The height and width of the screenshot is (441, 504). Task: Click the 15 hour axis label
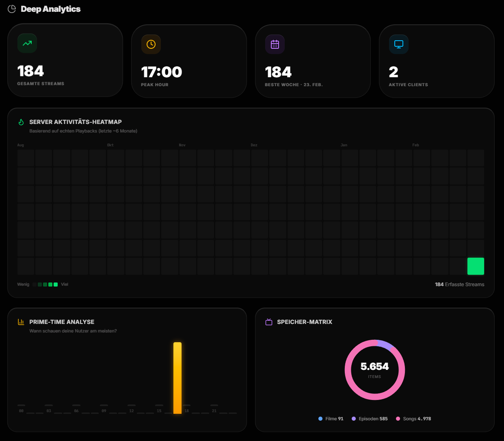159,411
